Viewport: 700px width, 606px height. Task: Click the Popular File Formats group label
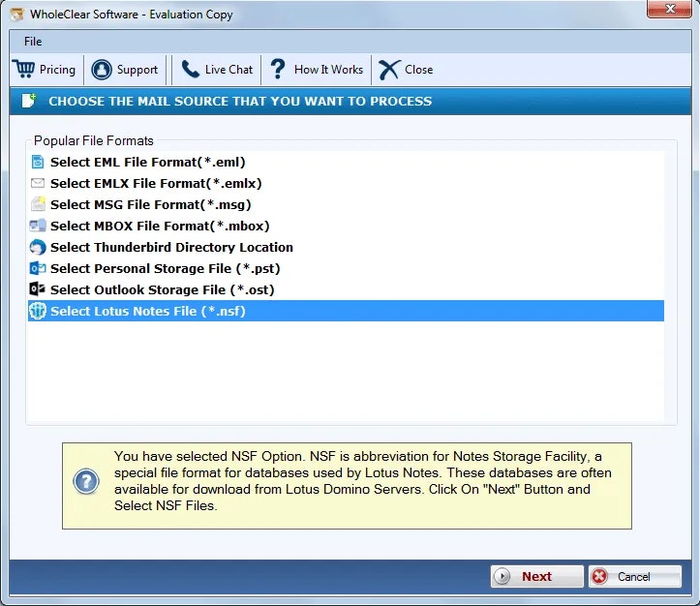coord(94,141)
